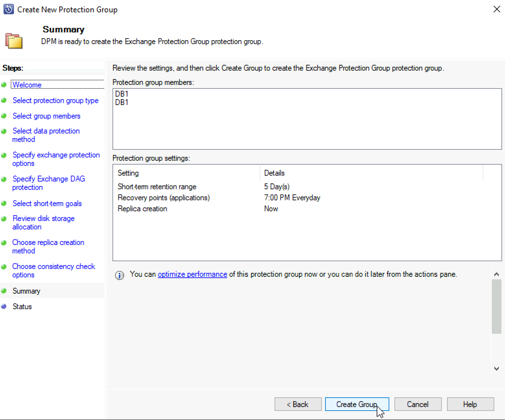Go to Choose replica creation method step
The width and height of the screenshot is (505, 420).
tap(48, 247)
